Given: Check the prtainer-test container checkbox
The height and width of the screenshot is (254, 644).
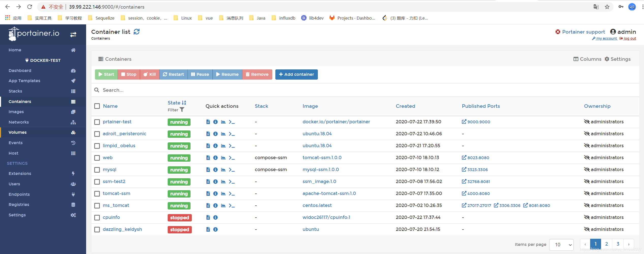Looking at the screenshot, I should pos(97,122).
